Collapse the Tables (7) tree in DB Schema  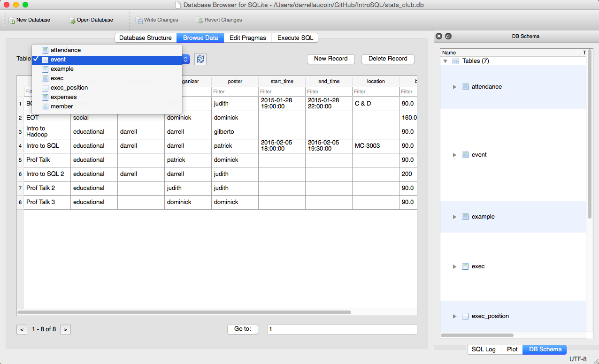coord(445,61)
